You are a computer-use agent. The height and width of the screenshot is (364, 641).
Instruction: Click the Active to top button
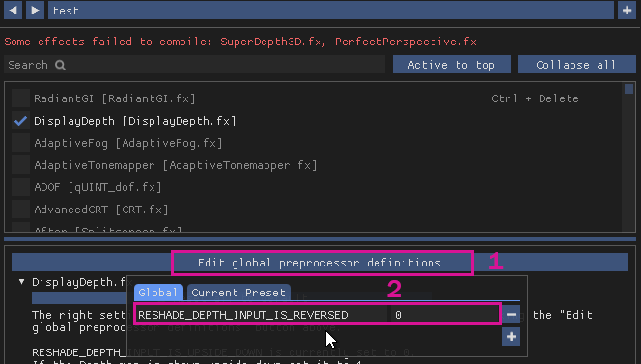click(452, 65)
